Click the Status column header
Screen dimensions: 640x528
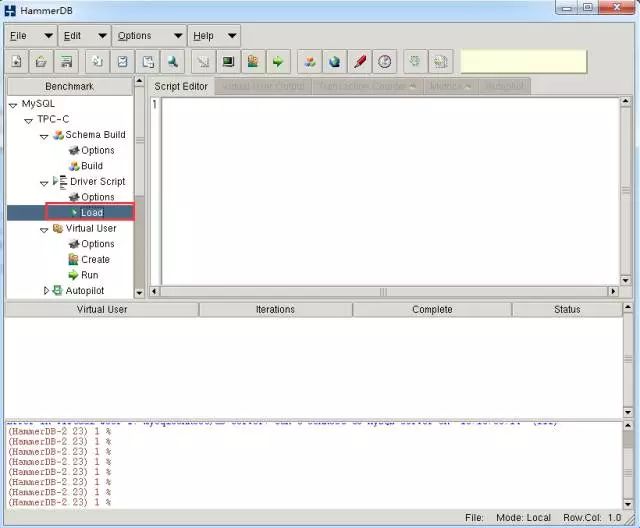tap(567, 310)
